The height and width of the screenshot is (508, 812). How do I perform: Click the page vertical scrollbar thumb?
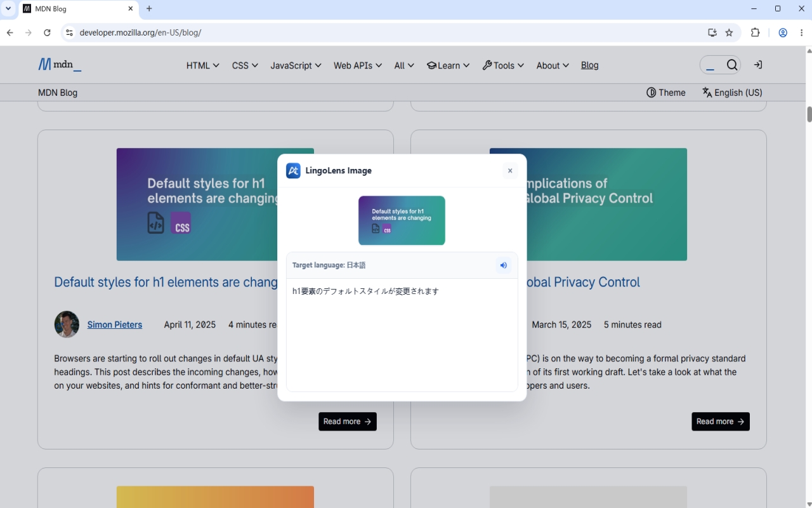tap(809, 114)
